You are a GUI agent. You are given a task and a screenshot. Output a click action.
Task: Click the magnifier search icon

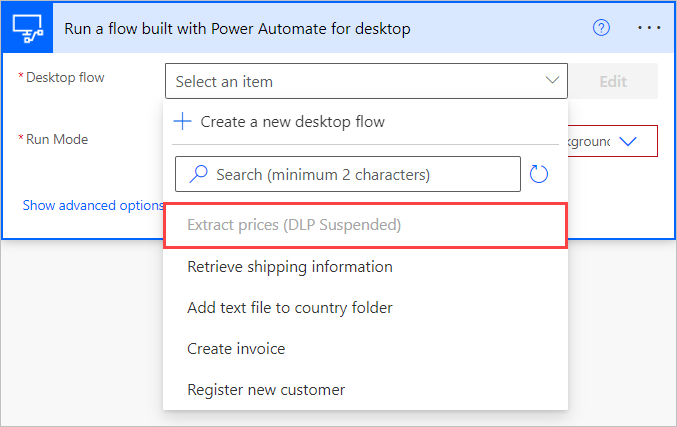[198, 174]
